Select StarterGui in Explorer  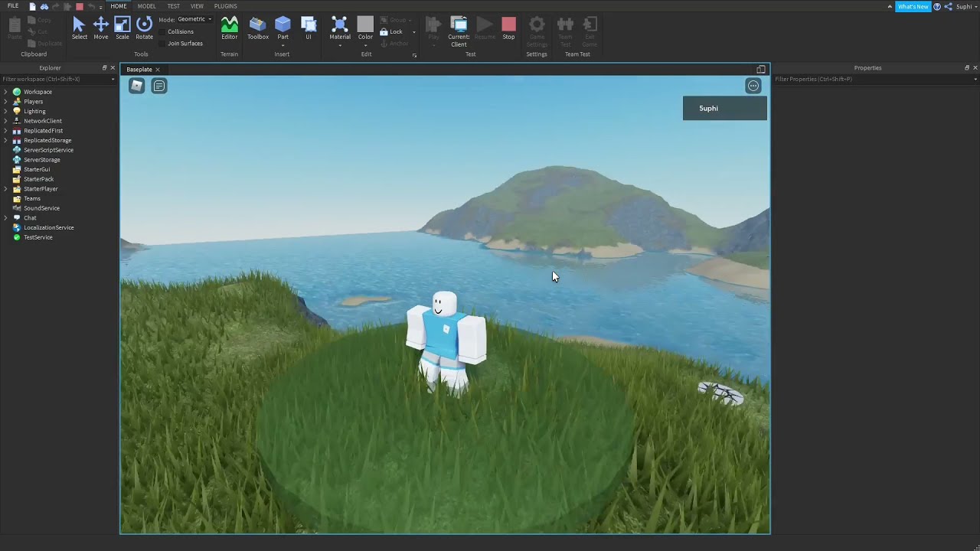37,169
